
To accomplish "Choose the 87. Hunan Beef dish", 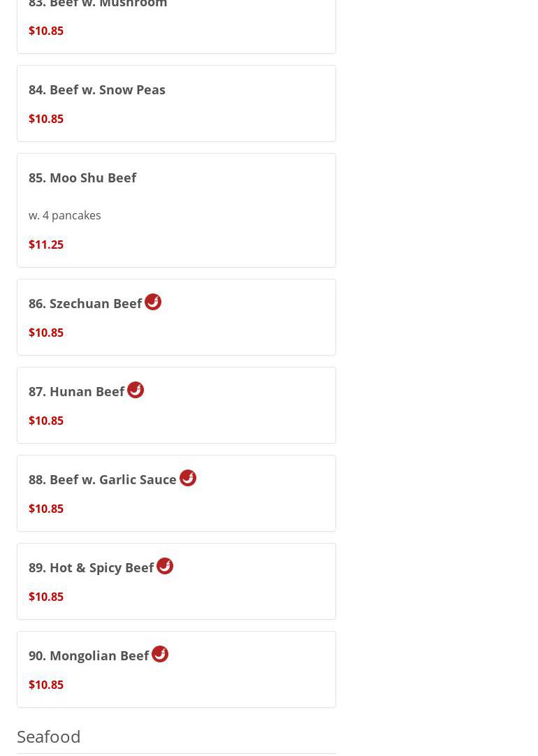I will click(x=76, y=391).
